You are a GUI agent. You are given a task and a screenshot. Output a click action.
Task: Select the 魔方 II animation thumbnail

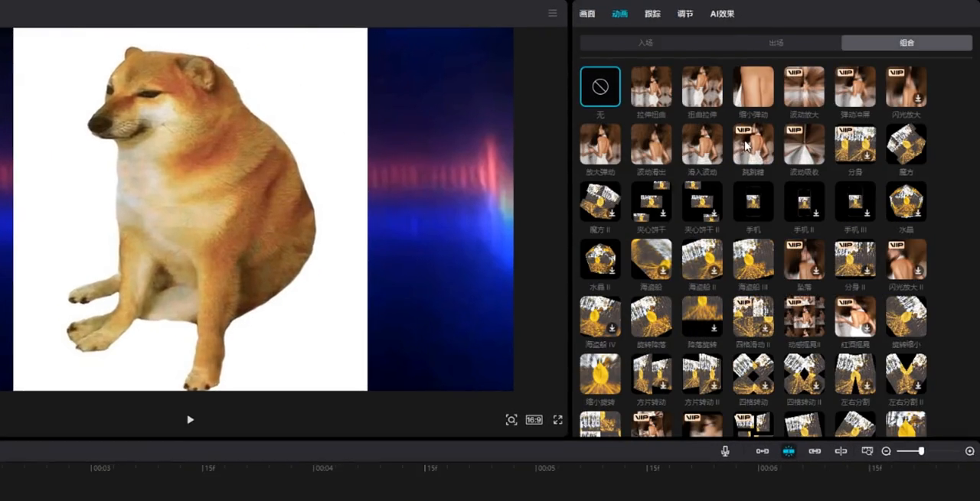tap(600, 201)
